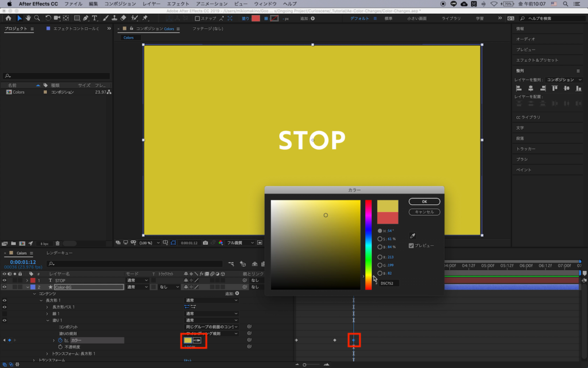Screen dimensions: 588x368
Task: Open the フル画質 resolution dropdown
Action: 240,243
